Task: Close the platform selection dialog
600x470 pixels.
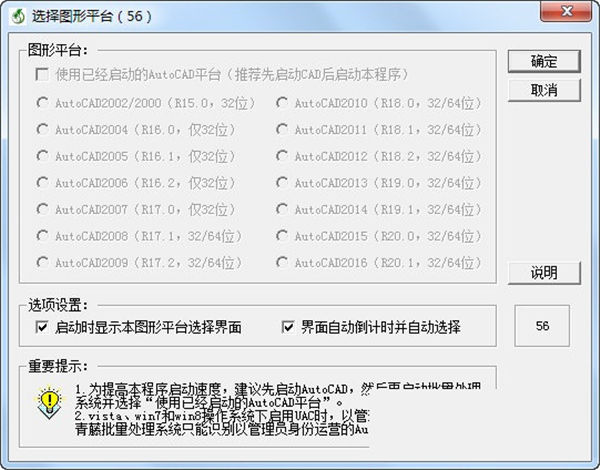Action: point(566,11)
